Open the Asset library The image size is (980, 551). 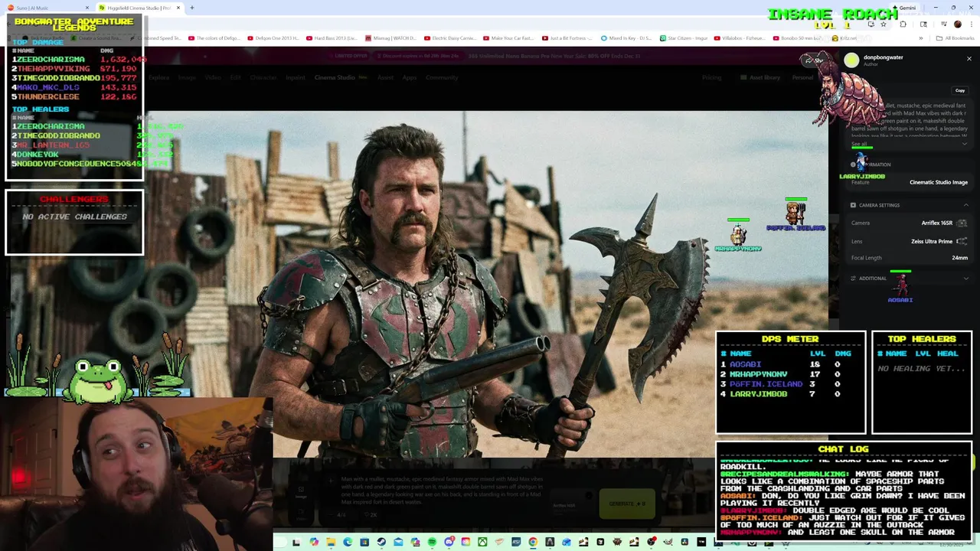760,77
